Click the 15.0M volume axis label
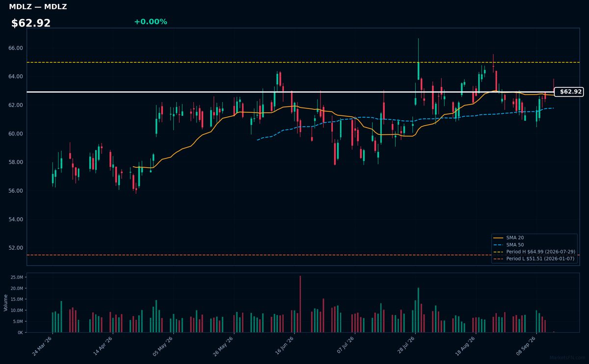The image size is (589, 364). click(x=18, y=299)
